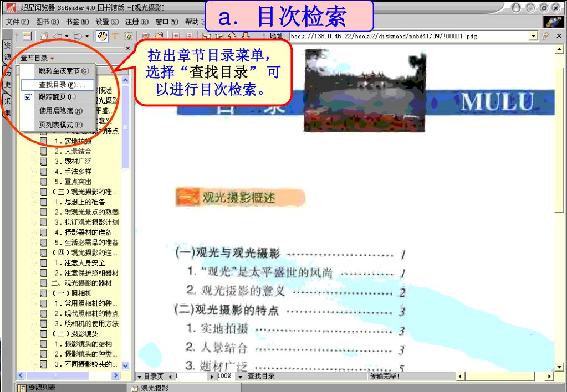This screenshot has width=567, height=392.
Task: Click chapter tree scrollbar down arrow
Action: 125,365
